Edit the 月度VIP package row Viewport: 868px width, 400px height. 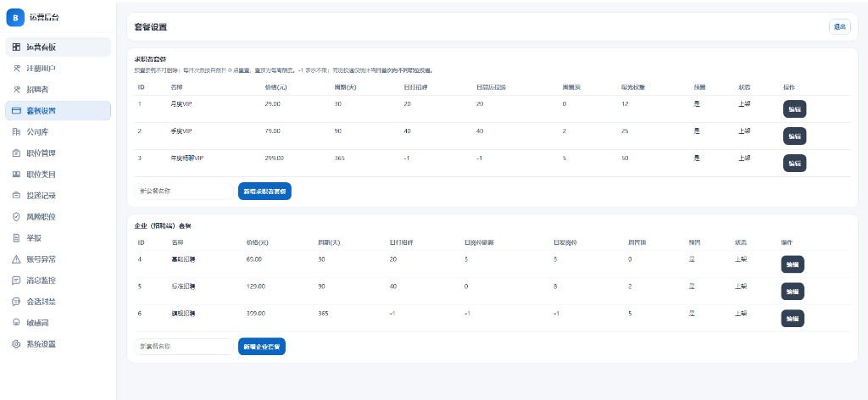point(794,109)
